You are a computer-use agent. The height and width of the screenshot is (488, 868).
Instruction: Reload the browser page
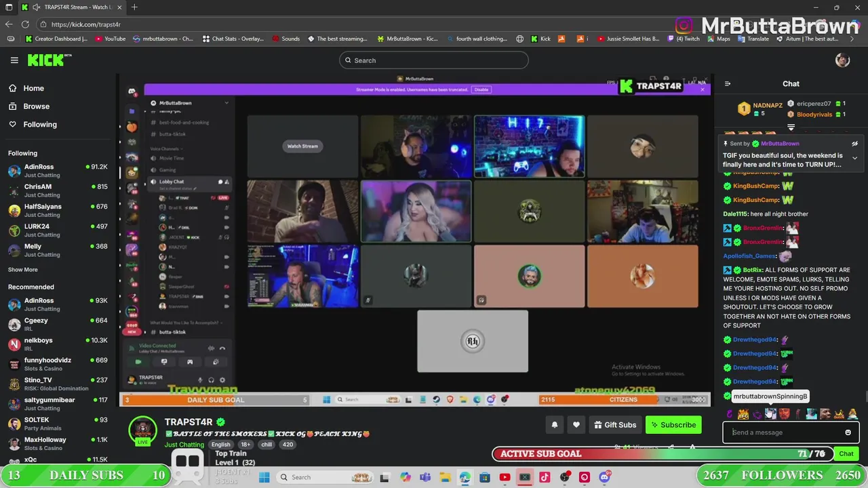click(25, 24)
